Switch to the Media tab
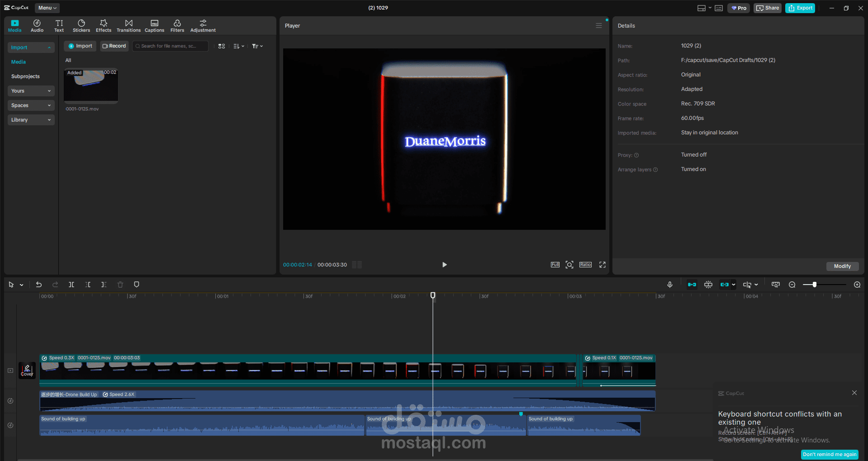868x461 pixels. click(15, 26)
